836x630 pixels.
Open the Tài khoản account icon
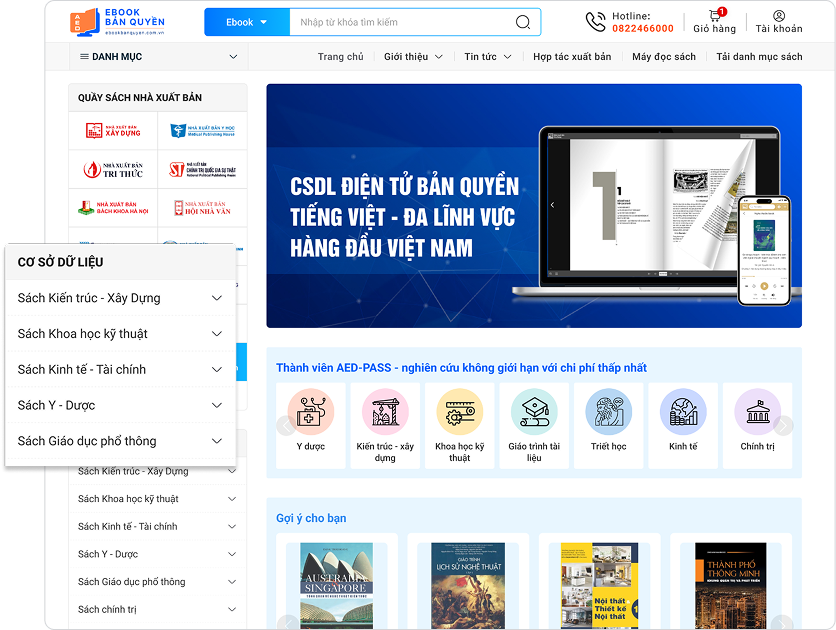tap(779, 17)
